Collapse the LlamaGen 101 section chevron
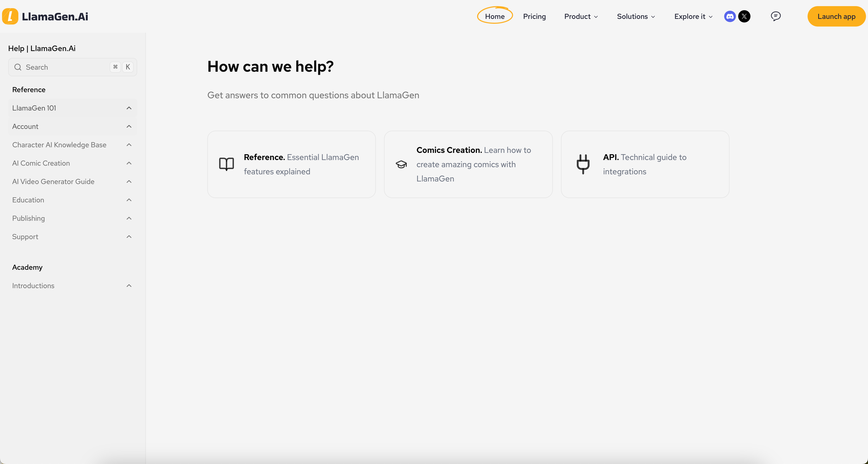This screenshot has height=464, width=868. click(129, 108)
